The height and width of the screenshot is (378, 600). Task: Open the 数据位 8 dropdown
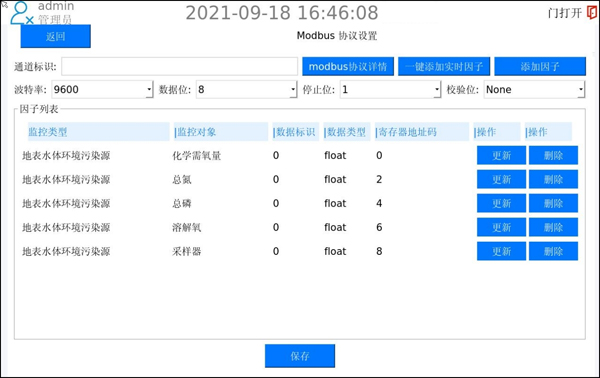pyautogui.click(x=246, y=90)
